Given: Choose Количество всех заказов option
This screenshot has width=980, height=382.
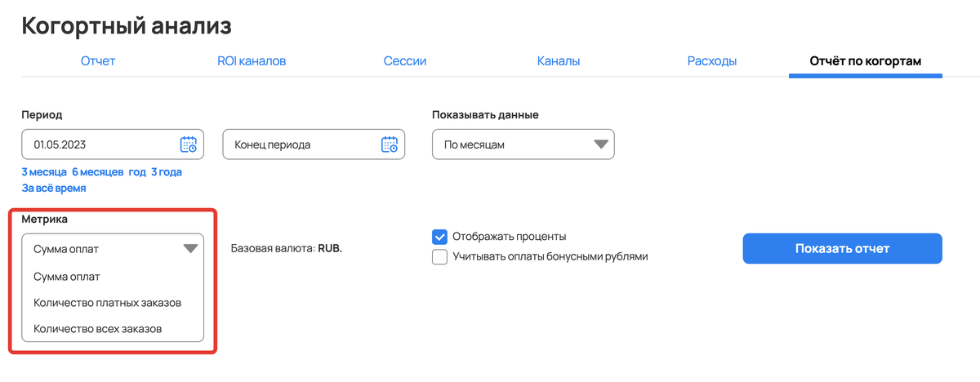Looking at the screenshot, I should click(x=97, y=329).
